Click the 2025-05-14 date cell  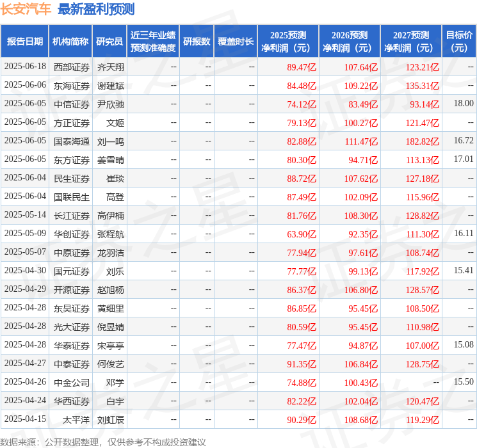(x=25, y=215)
